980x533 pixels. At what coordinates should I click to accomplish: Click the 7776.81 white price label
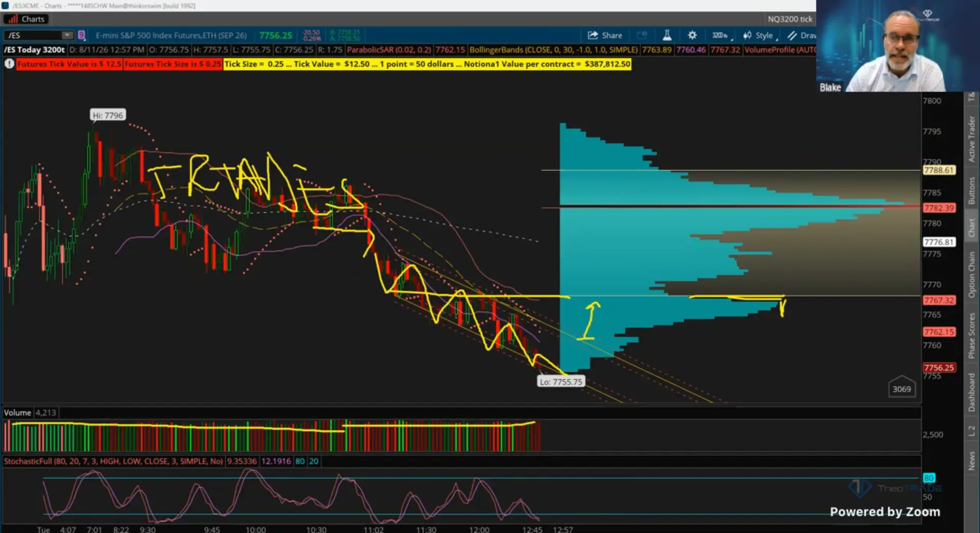[939, 242]
